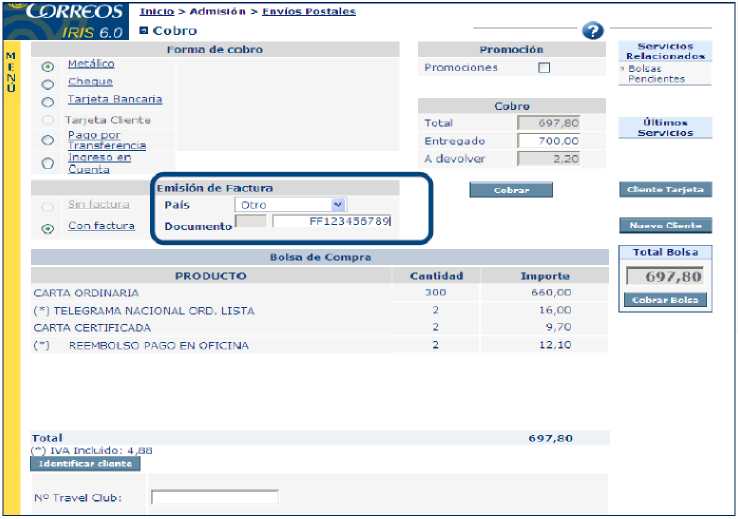This screenshot has height=519, width=738.
Task: Select Ingreso en Cuenta radio button
Action: [48, 163]
